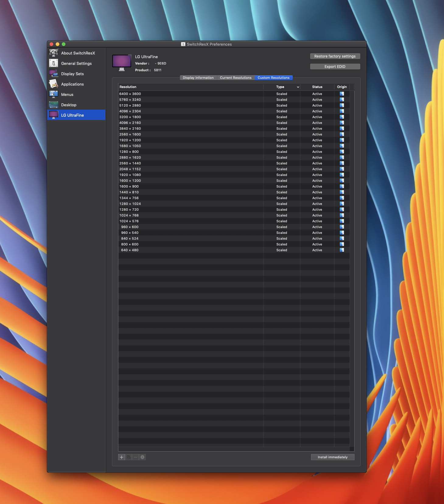Click the origin icon for 3840 × 2160

pos(342,129)
